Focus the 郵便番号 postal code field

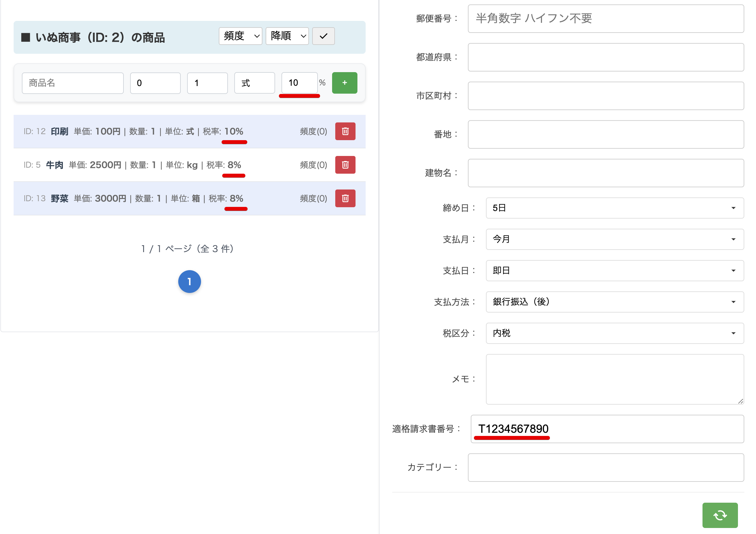point(606,19)
